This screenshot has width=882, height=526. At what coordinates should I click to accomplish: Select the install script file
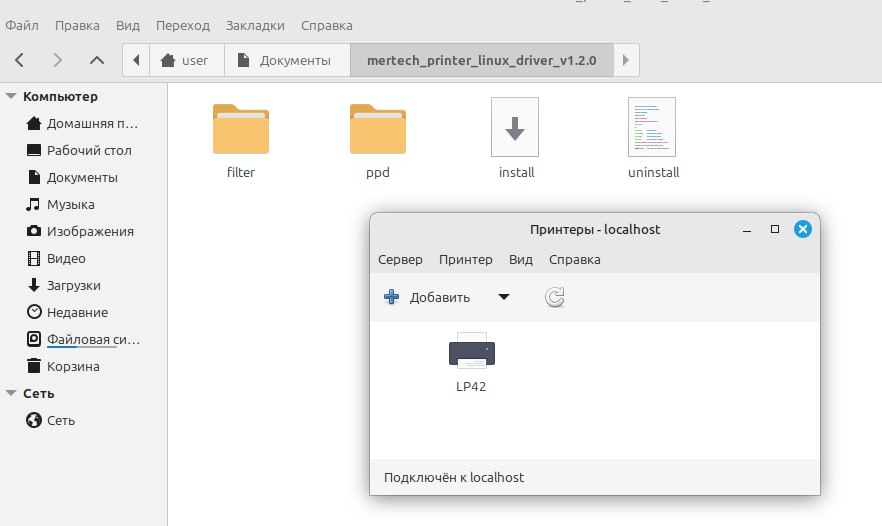click(515, 128)
